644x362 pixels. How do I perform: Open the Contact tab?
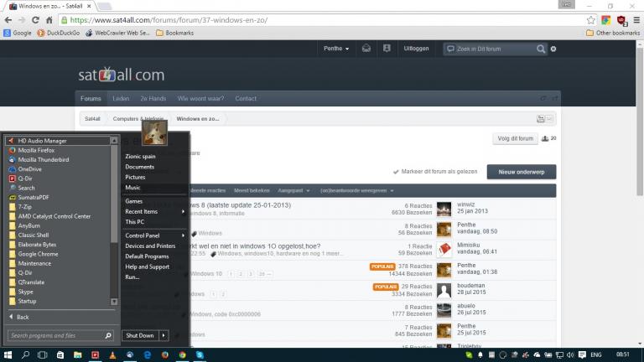point(246,99)
